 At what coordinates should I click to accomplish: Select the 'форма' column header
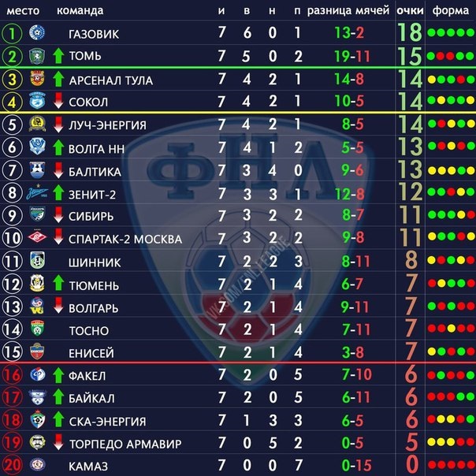click(x=451, y=11)
